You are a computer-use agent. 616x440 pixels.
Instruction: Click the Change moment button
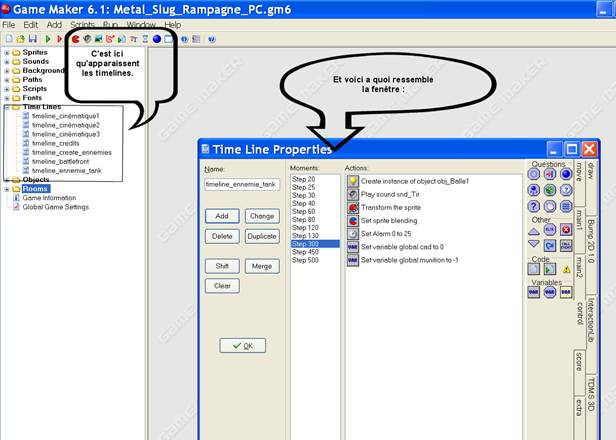262,216
